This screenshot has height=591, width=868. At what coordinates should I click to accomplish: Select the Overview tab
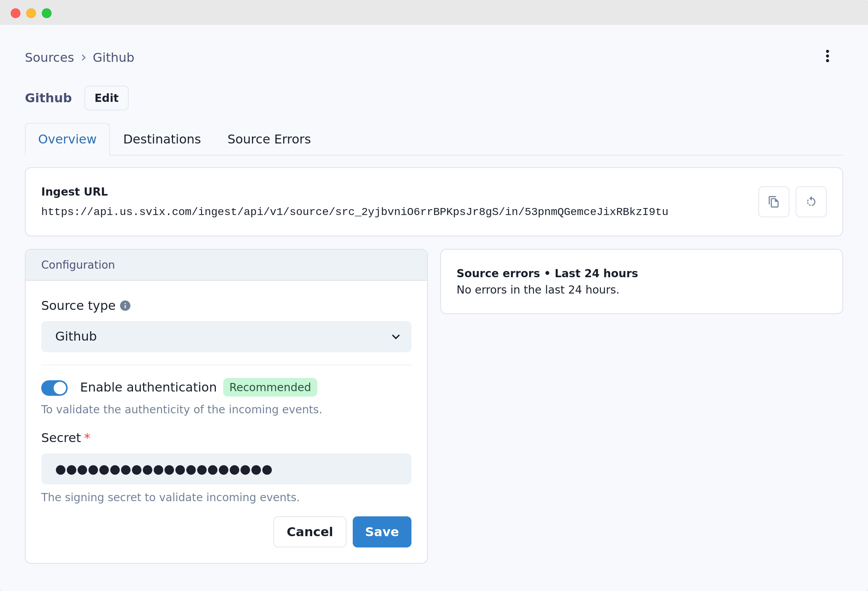tap(67, 139)
